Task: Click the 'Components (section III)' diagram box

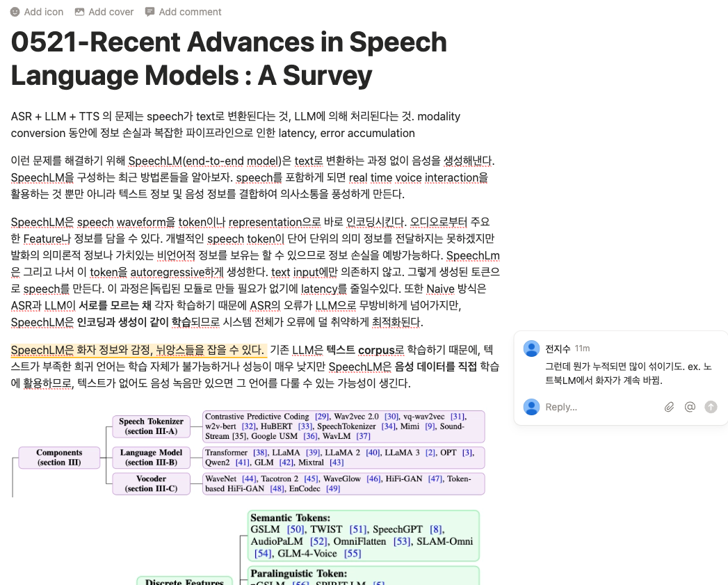Action: (59, 458)
